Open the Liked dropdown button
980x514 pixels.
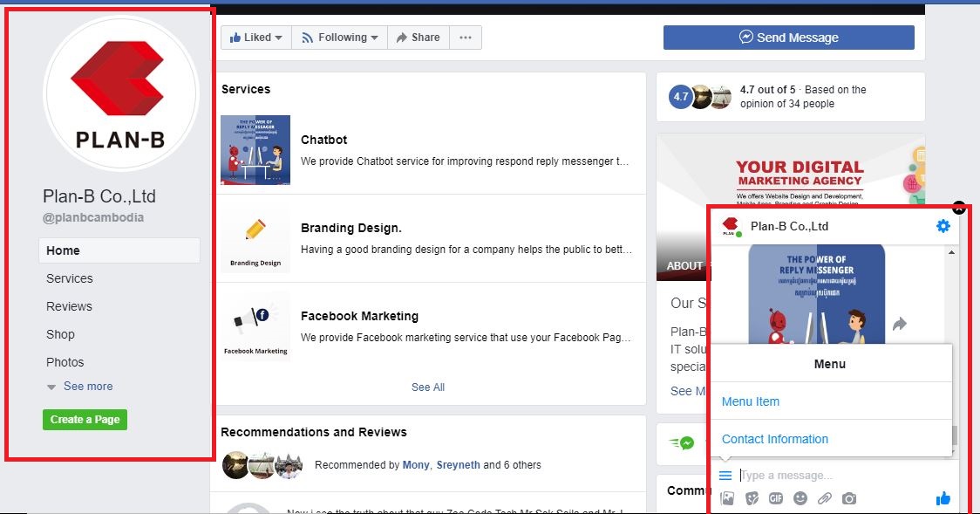(256, 38)
